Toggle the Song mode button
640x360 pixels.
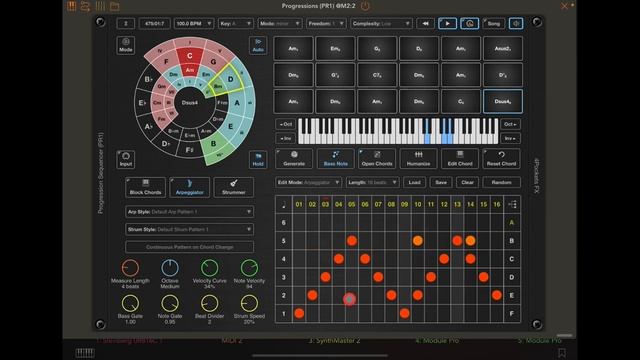493,23
